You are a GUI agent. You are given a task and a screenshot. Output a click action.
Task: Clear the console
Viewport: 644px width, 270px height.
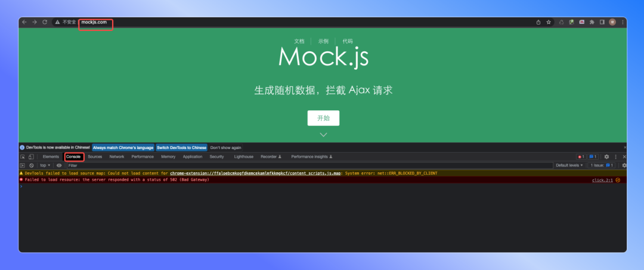click(x=31, y=165)
